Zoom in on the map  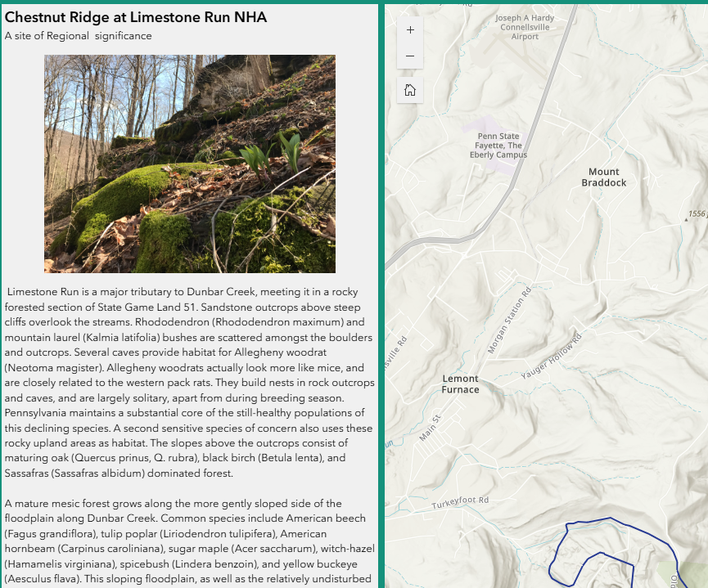tap(410, 30)
